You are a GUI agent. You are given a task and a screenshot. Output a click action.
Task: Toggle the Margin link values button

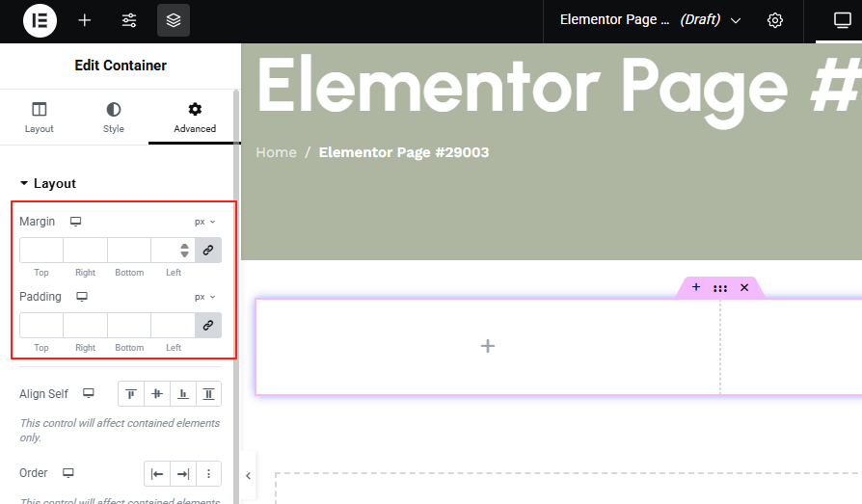(x=208, y=251)
